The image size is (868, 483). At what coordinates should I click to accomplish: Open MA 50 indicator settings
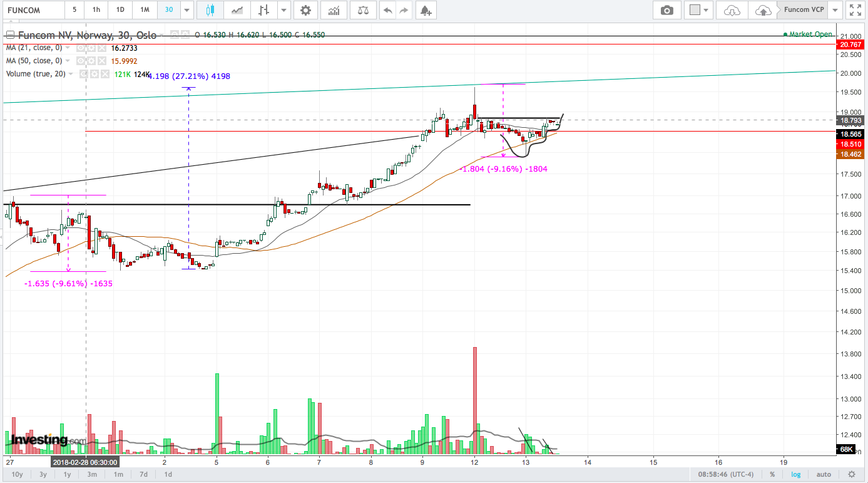tap(91, 61)
